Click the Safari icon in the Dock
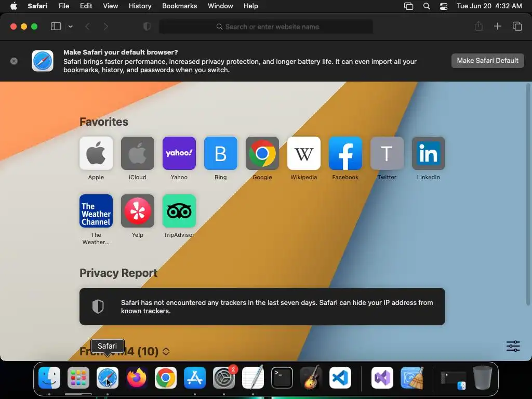This screenshot has height=399, width=532. (108, 378)
